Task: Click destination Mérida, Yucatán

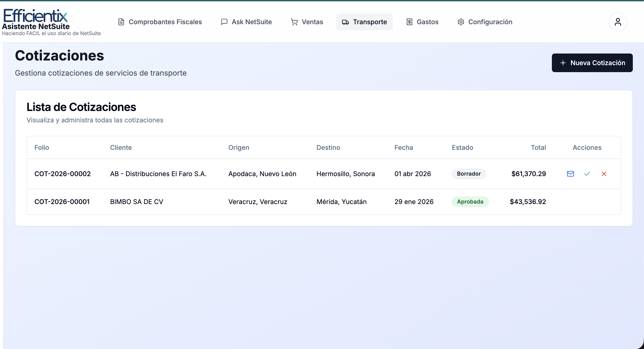Action: coord(342,202)
